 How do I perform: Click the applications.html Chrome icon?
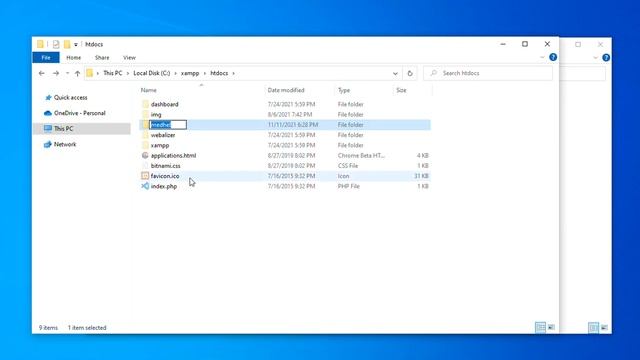pyautogui.click(x=145, y=155)
